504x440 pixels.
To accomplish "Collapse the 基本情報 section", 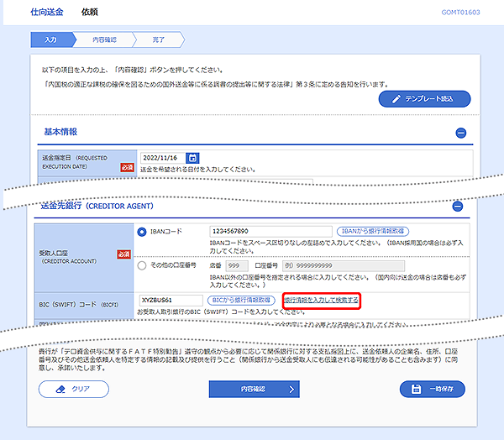I will pyautogui.click(x=461, y=133).
